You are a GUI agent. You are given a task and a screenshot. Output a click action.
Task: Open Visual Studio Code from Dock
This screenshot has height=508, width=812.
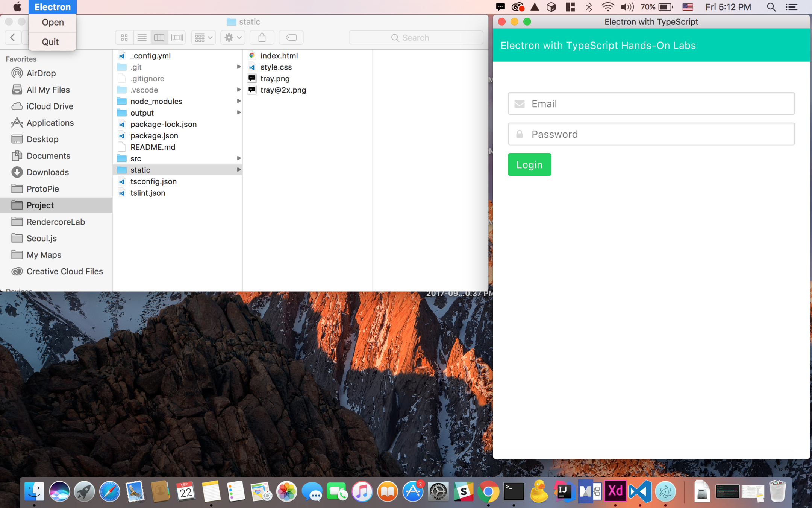639,491
